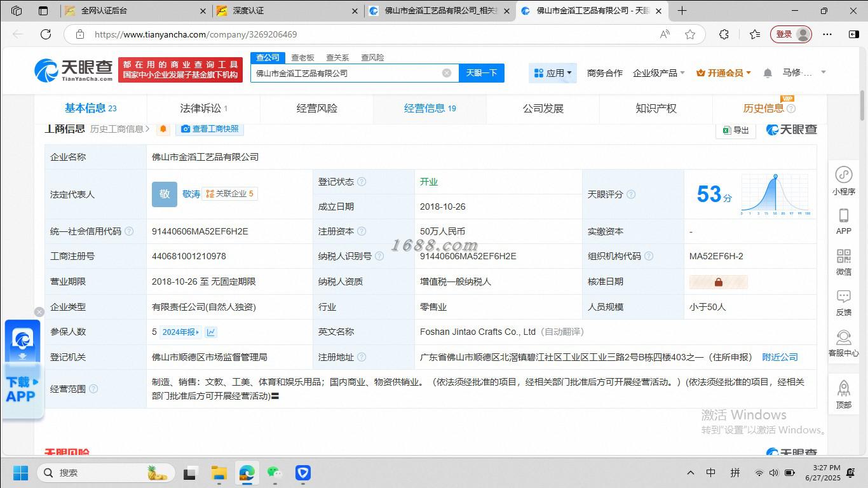The image size is (868, 488).
Task: Open the 公司发展 tab
Action: [543, 108]
